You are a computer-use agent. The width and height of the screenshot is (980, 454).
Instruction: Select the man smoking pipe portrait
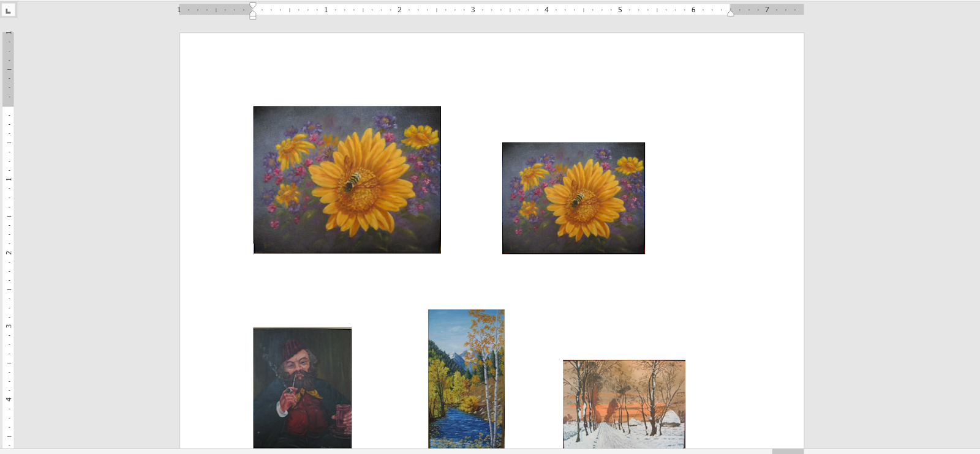[x=303, y=388]
